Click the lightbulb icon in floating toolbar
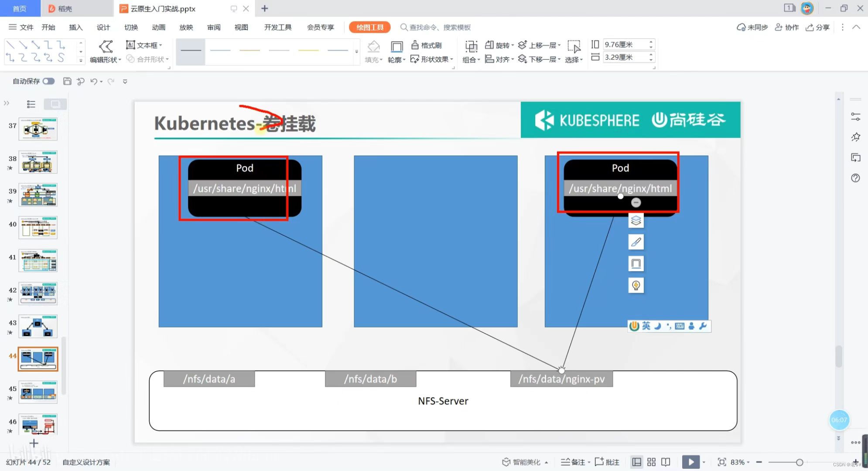The width and height of the screenshot is (868, 471). pos(636,285)
